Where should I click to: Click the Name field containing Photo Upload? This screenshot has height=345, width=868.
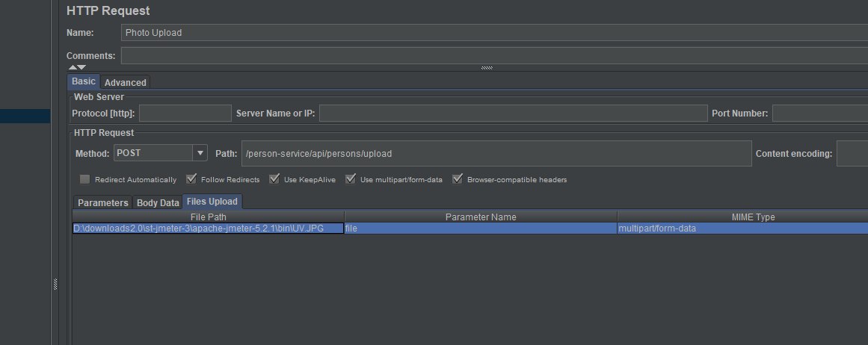click(x=494, y=33)
